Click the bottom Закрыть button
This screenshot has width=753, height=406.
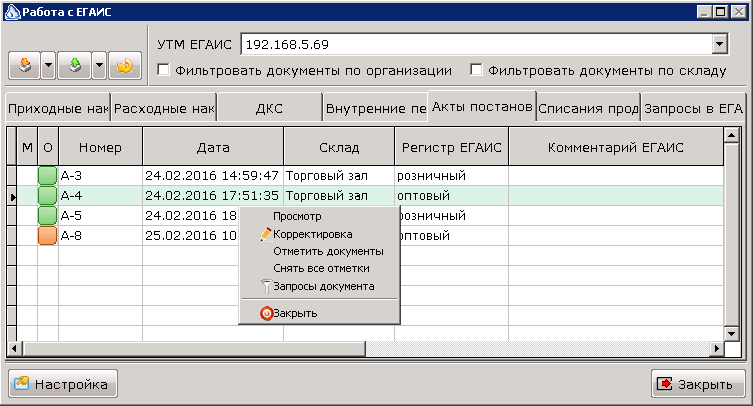pos(698,384)
